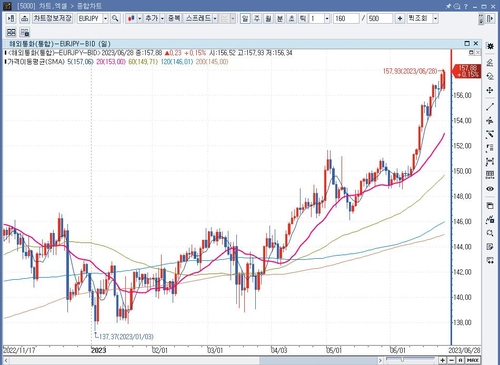
Task: Click the hierarchy structure icon in toolbar
Action: [x=24, y=18]
